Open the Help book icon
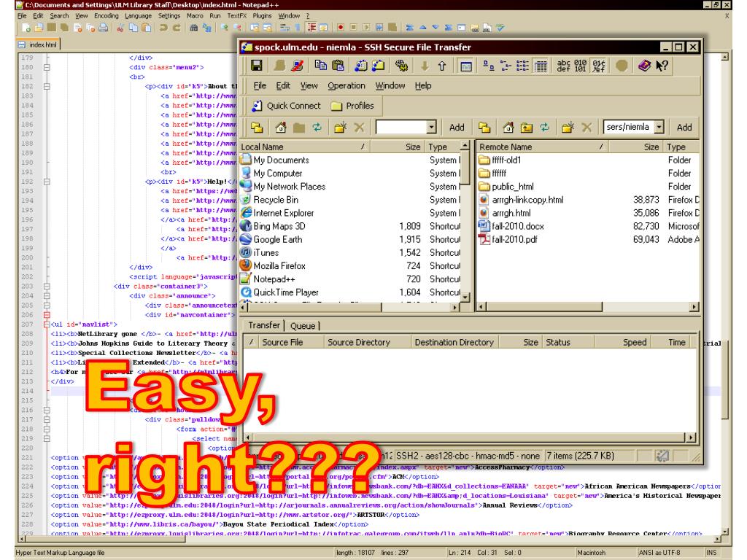 tap(644, 66)
